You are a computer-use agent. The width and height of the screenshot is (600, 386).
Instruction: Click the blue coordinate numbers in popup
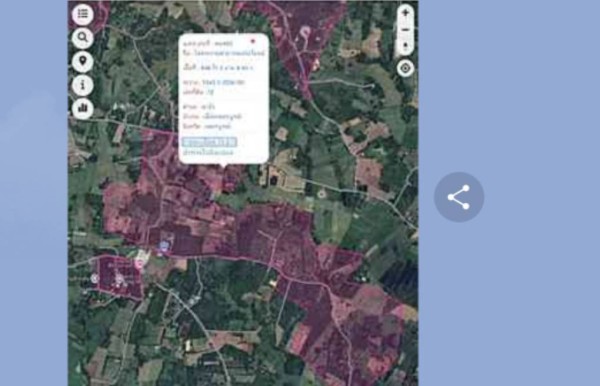(x=224, y=82)
